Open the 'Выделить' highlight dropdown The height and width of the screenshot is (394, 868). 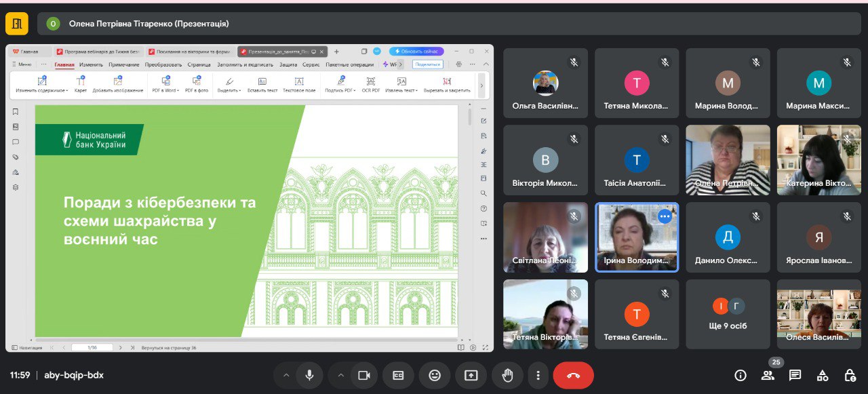229,85
